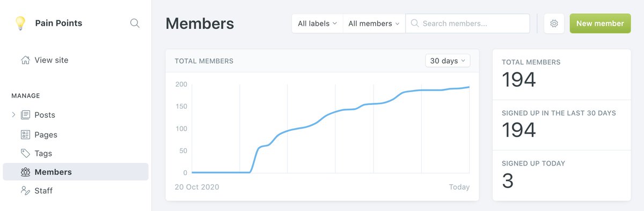Open members settings gear icon

point(554,24)
